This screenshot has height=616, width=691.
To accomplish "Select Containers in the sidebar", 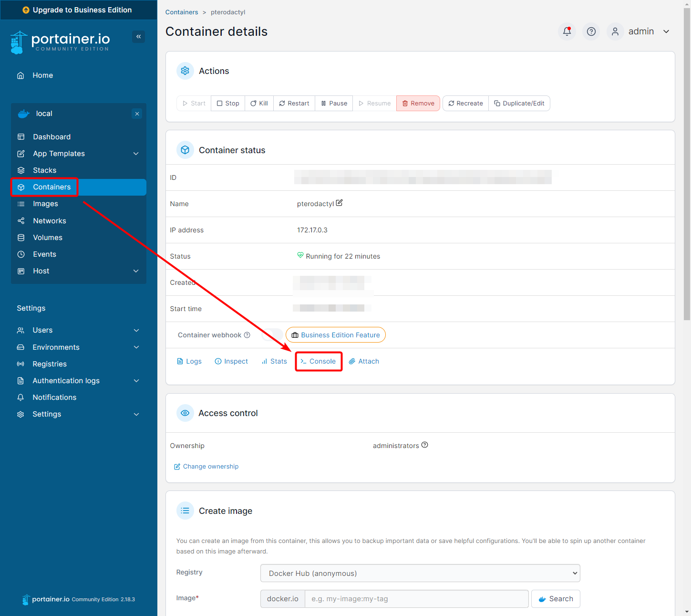I will (79, 187).
